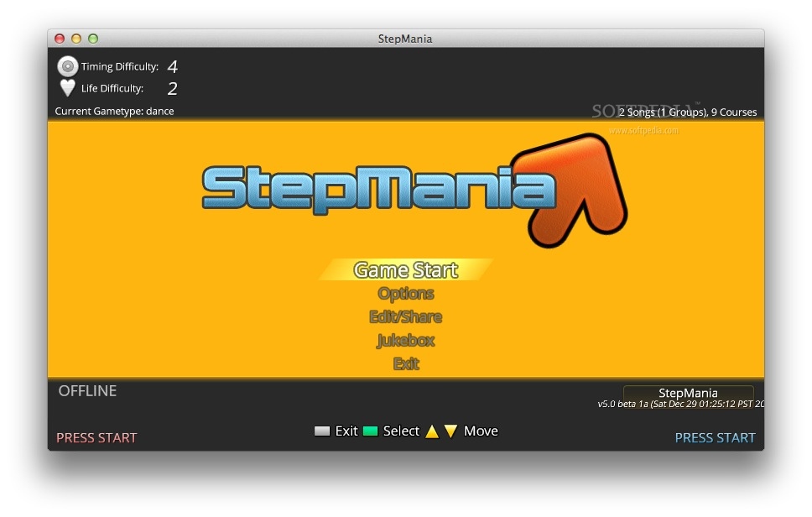
Task: Click the Select label in the help bar
Action: [x=401, y=431]
